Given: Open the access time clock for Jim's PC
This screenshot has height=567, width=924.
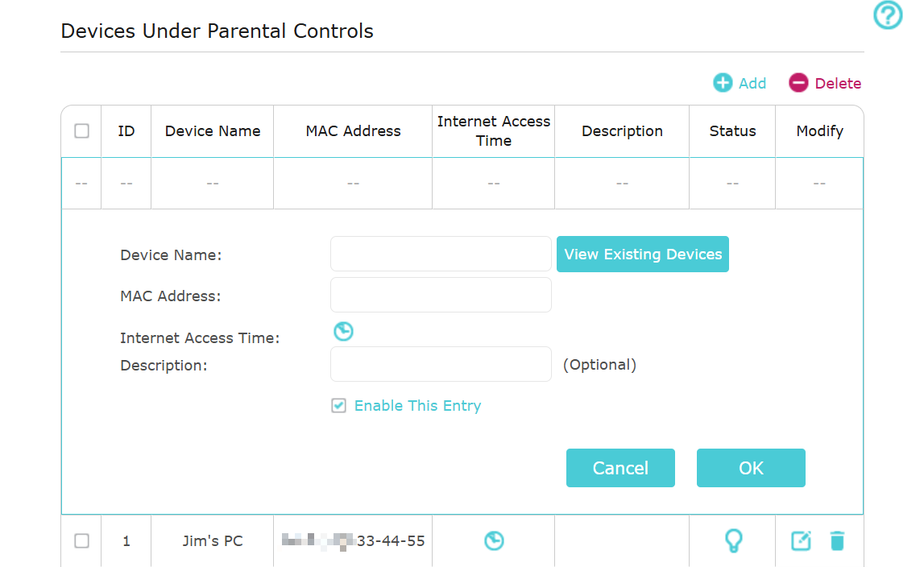Looking at the screenshot, I should click(x=494, y=541).
